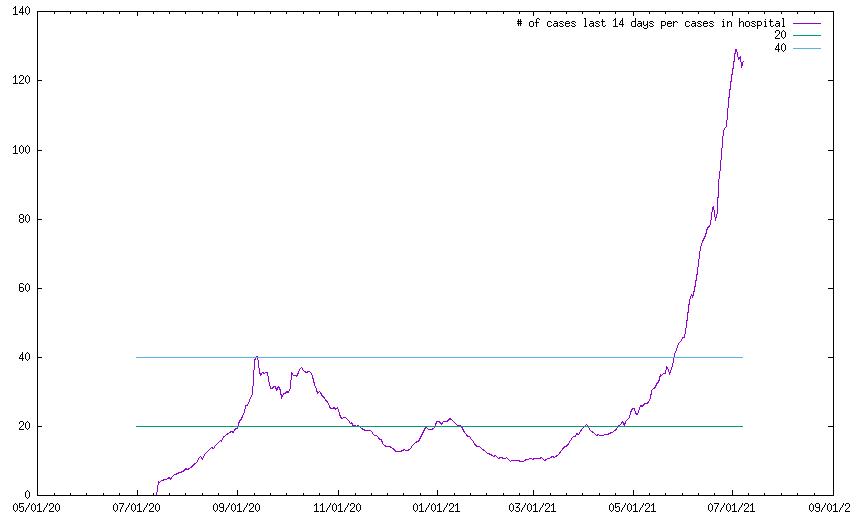Viewport: 851px width, 522px height.
Task: Click the 140 y-axis tick label
Action: (20, 12)
